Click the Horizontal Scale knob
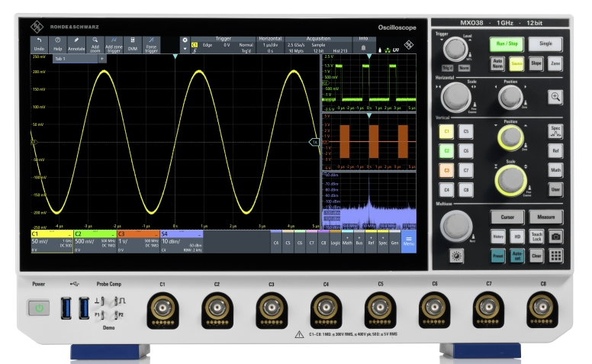 [x=457, y=97]
